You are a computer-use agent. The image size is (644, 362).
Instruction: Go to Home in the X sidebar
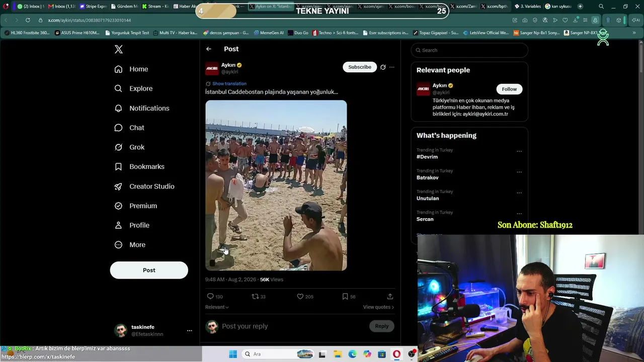pyautogui.click(x=131, y=69)
